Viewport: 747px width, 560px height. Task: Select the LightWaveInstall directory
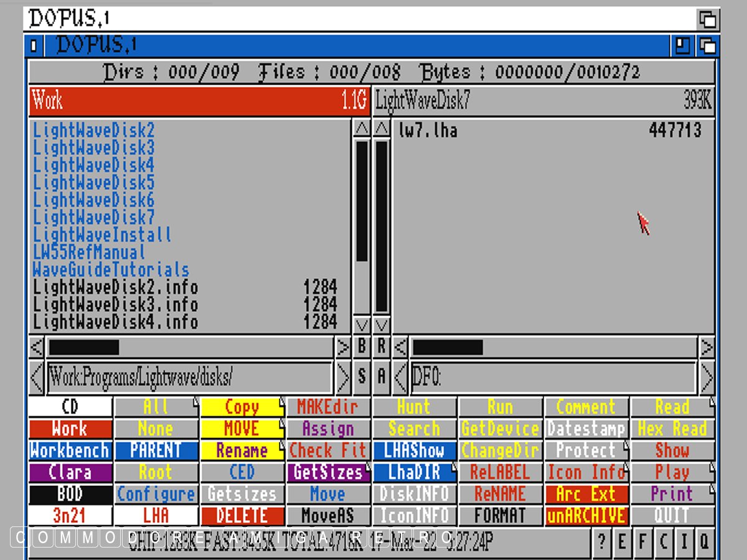pos(102,235)
